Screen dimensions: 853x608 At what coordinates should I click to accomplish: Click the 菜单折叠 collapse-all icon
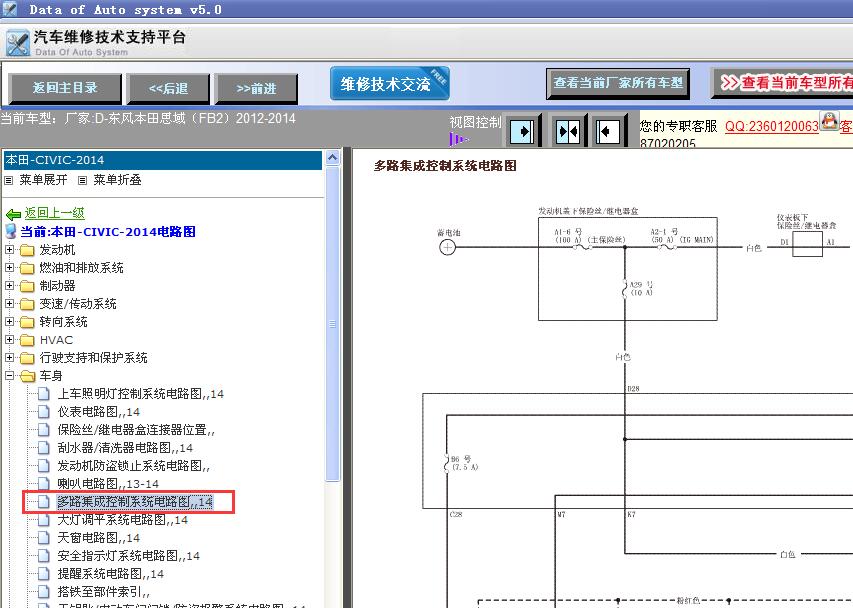click(82, 181)
